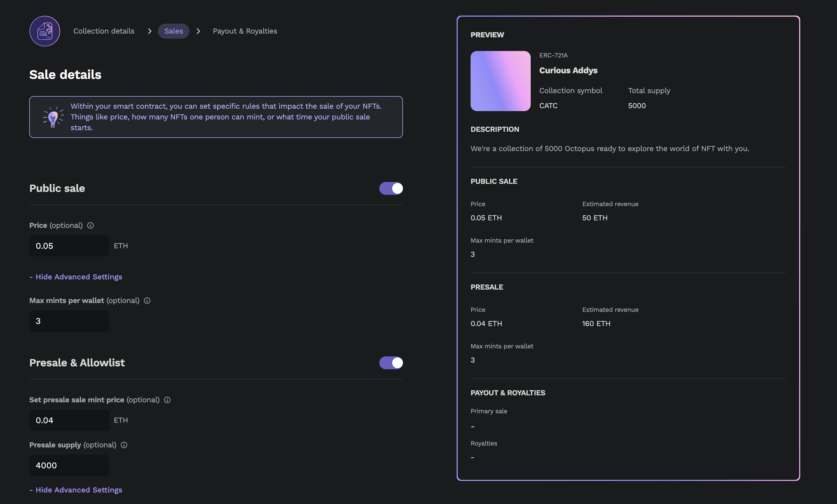Collapse Public sale Hide Advanced Settings
The height and width of the screenshot is (504, 837).
tap(76, 277)
